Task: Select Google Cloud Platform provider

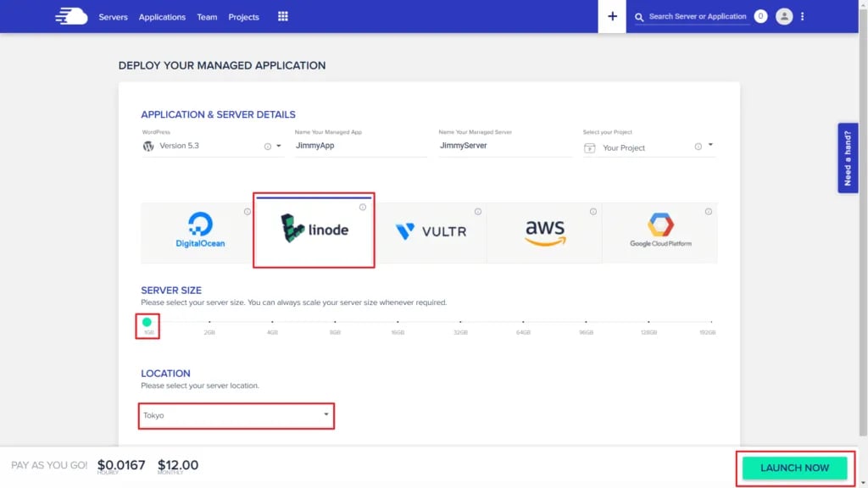Action: click(659, 232)
